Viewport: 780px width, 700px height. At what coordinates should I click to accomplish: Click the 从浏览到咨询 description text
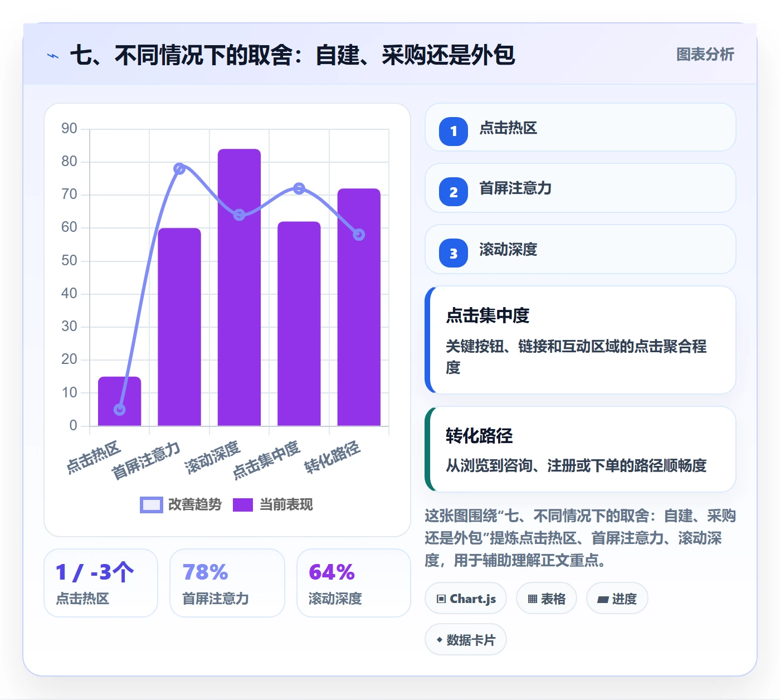pos(576,465)
